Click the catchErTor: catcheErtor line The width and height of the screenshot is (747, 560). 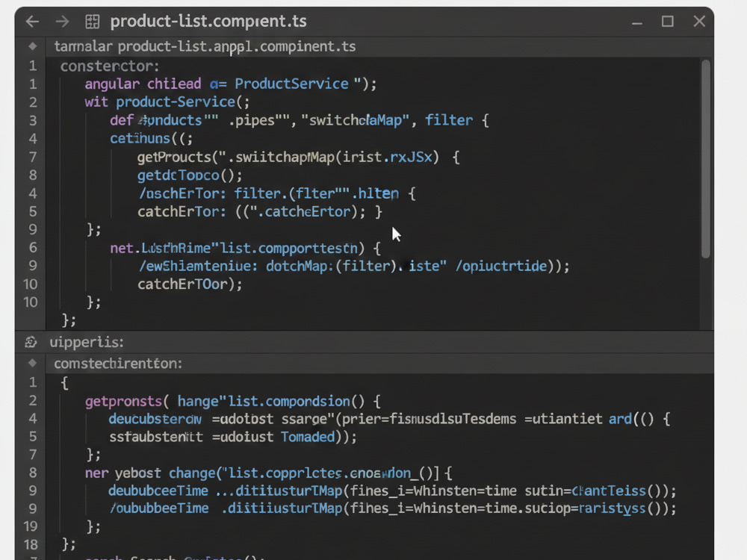[260, 211]
